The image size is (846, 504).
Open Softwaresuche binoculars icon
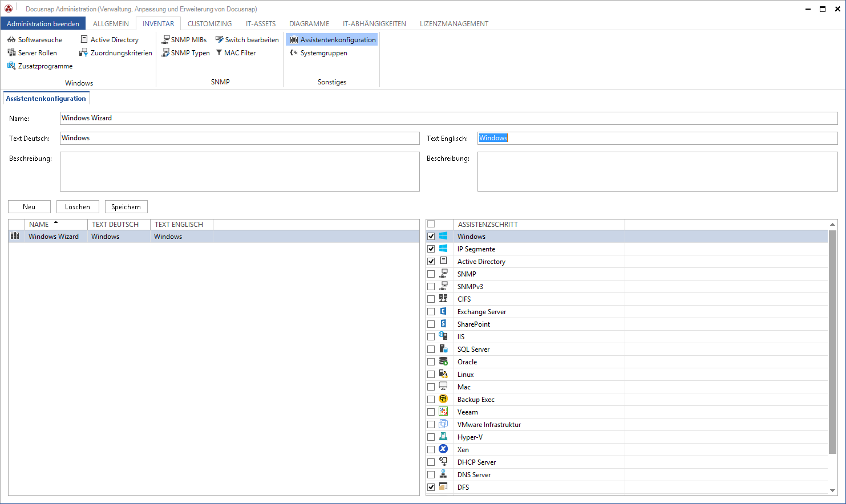11,40
